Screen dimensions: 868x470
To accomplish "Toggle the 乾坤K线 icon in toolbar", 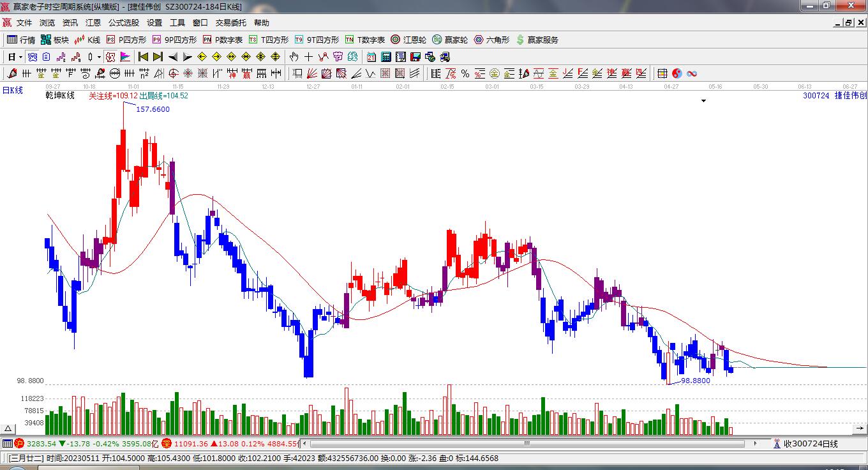I will pyautogui.click(x=110, y=57).
